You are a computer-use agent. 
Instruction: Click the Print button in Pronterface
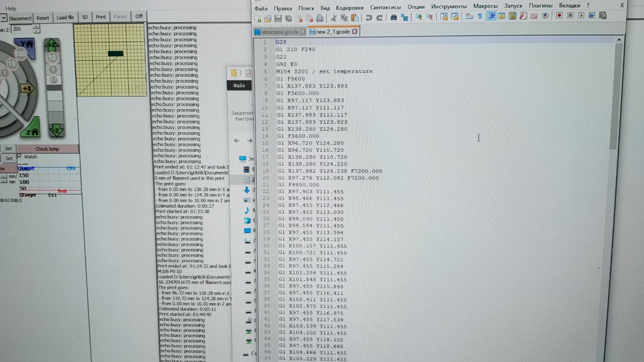[x=101, y=17]
